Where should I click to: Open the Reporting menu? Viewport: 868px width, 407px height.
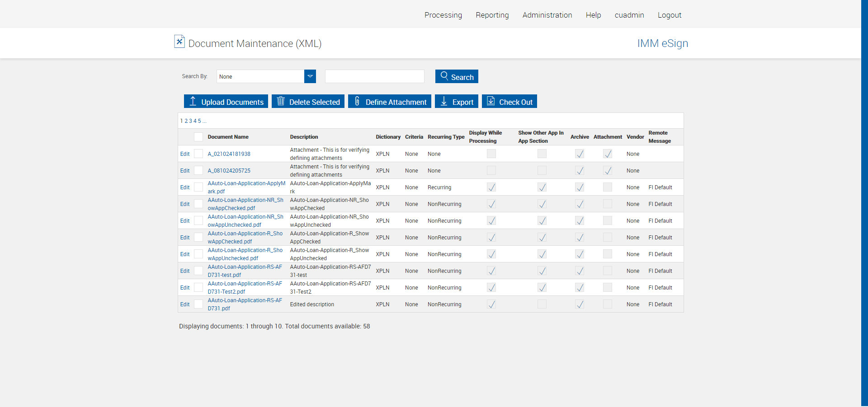coord(492,15)
